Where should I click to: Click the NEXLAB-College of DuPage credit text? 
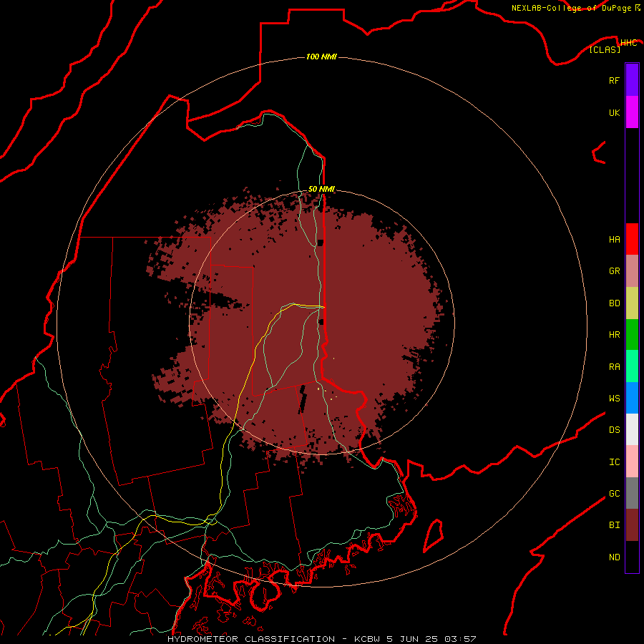[571, 8]
